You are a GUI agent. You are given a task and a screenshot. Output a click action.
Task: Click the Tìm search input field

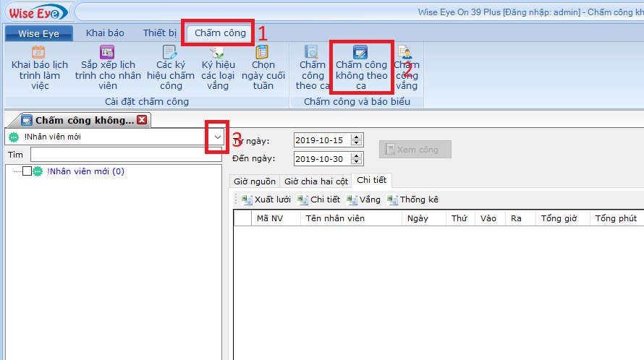coord(125,155)
